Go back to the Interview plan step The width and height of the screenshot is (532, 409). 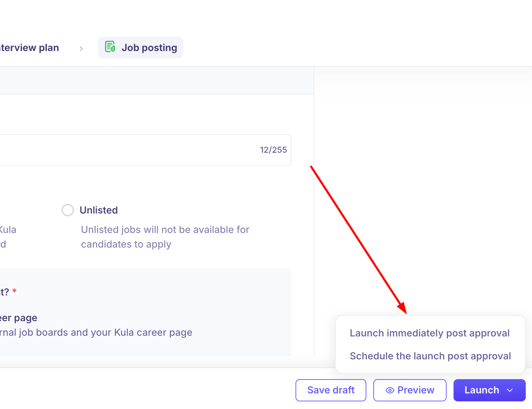pos(29,48)
